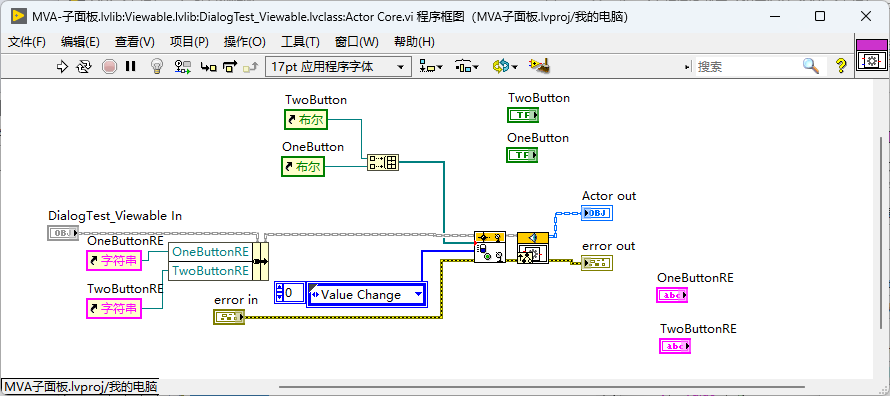Open Align Objects dropdown
The width and height of the screenshot is (890, 396).
click(431, 67)
